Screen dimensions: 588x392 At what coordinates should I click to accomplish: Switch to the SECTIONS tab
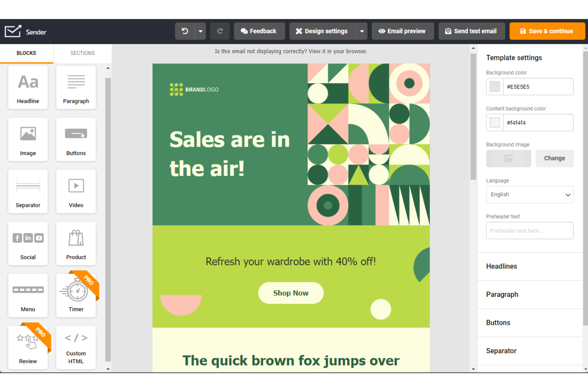pos(82,53)
